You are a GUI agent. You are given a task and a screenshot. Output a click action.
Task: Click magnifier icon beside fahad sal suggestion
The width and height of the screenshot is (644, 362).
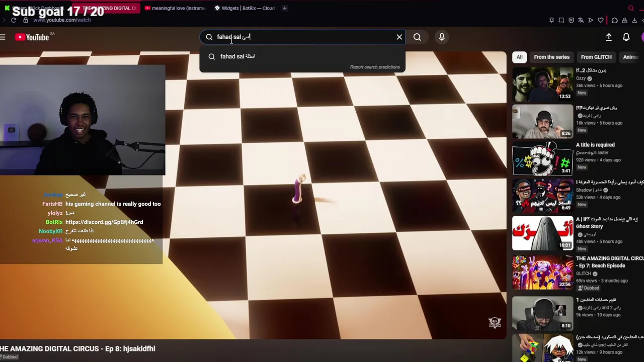click(212, 56)
